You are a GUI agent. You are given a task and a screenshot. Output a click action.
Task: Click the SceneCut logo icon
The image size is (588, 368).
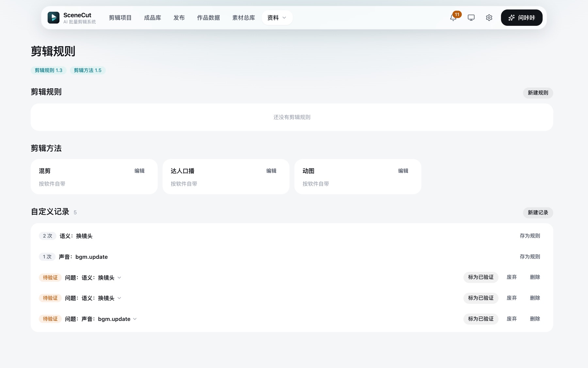pyautogui.click(x=54, y=18)
